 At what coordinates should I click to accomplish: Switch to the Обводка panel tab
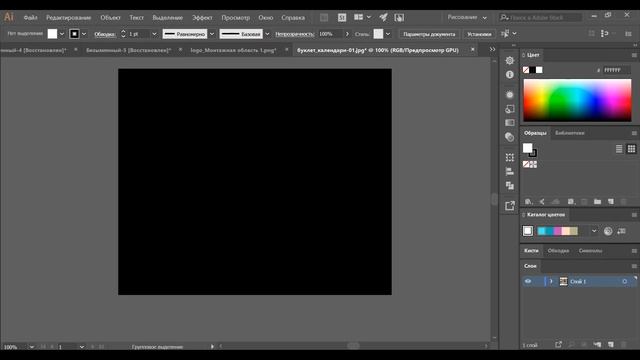(x=558, y=251)
